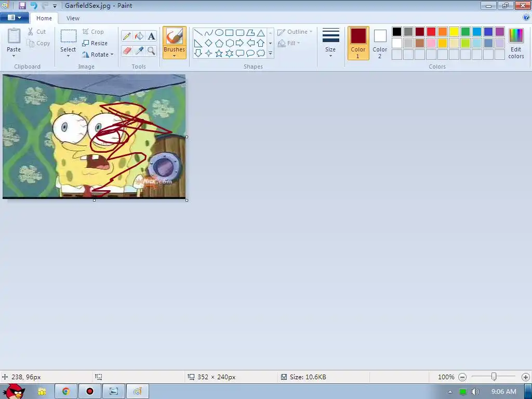Choose the Right triangle shape
The image size is (532, 399).
pos(198,43)
